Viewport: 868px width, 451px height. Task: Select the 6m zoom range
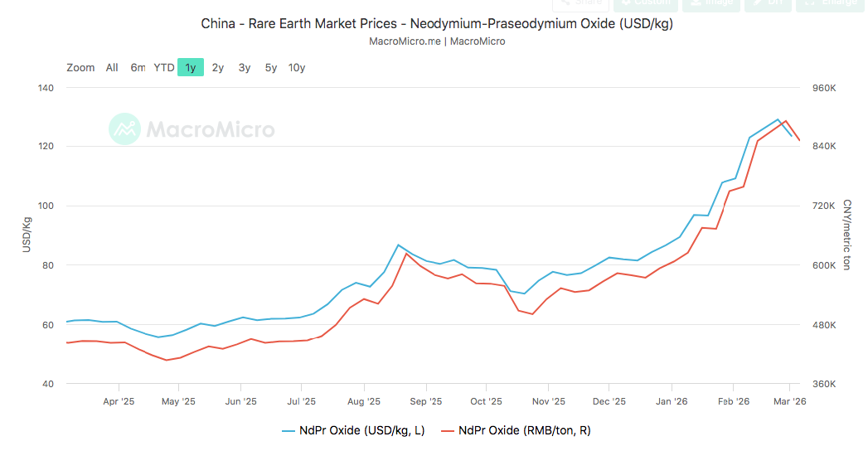[138, 68]
